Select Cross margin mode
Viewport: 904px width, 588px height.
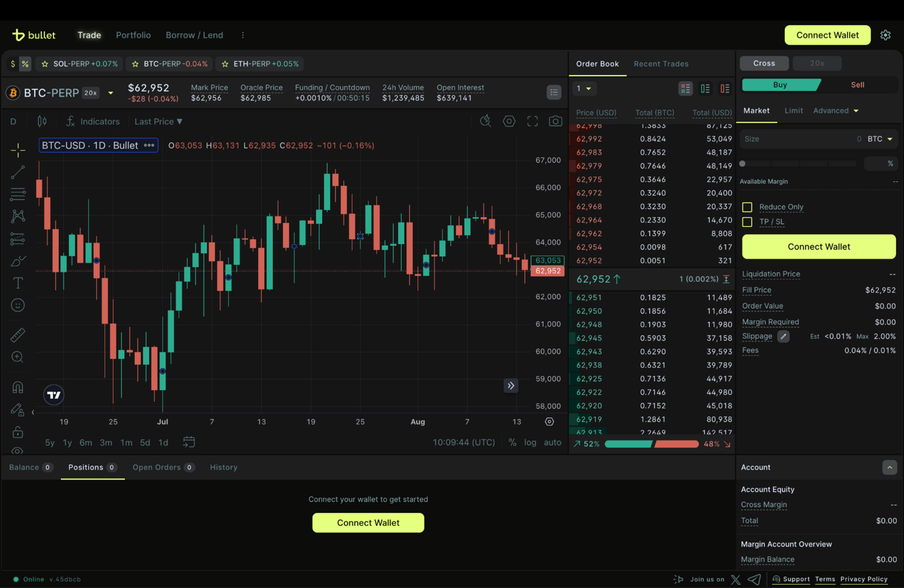pyautogui.click(x=764, y=63)
